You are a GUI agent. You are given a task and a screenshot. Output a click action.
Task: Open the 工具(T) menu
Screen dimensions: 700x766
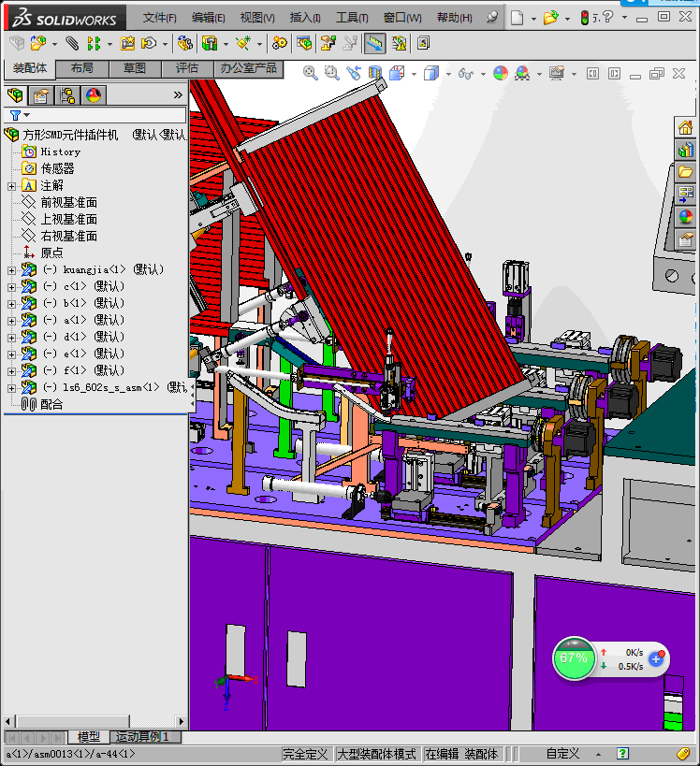[352, 18]
